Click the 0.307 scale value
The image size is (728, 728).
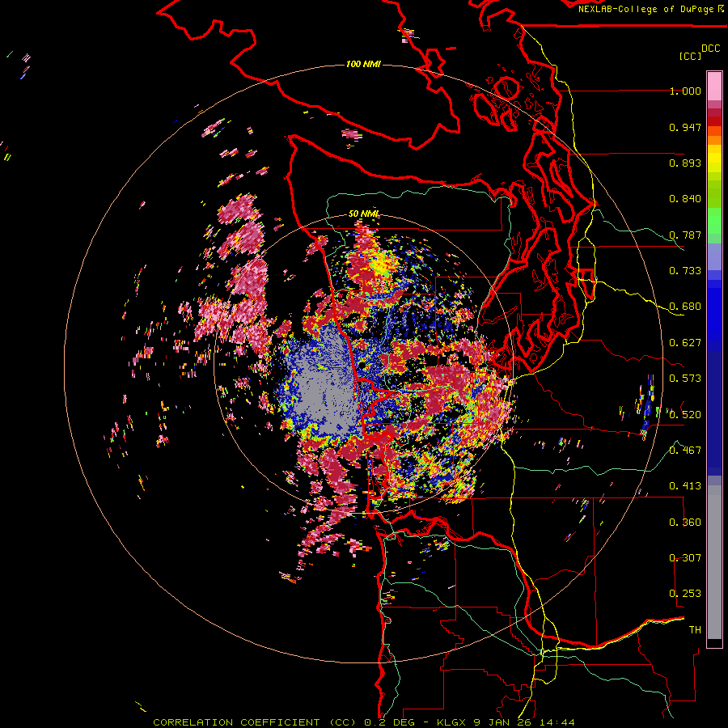[685, 558]
